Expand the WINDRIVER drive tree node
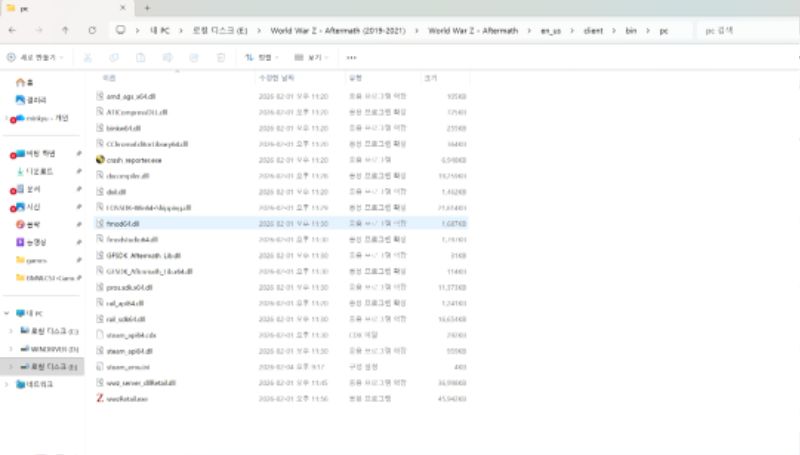The height and width of the screenshot is (455, 800). pos(11,349)
